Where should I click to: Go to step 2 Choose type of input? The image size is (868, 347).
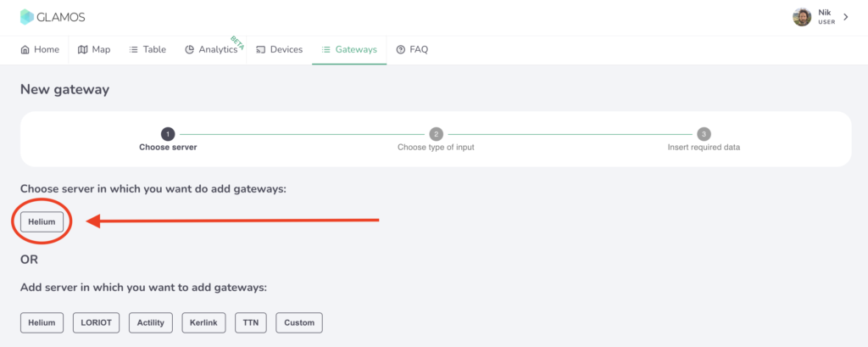pos(436,134)
